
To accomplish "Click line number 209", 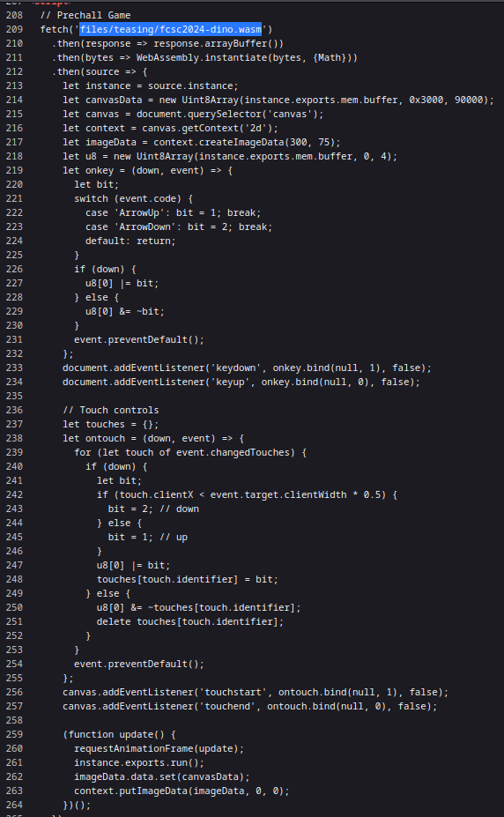I will pos(15,29).
